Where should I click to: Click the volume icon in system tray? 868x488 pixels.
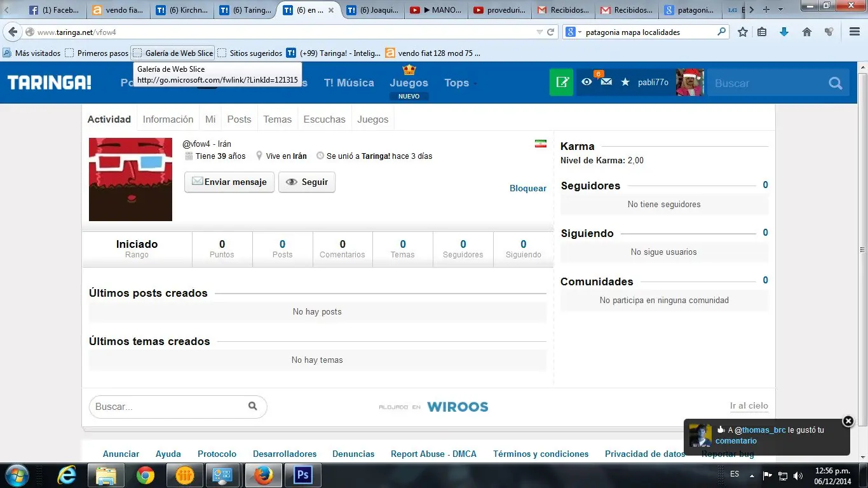(798, 475)
